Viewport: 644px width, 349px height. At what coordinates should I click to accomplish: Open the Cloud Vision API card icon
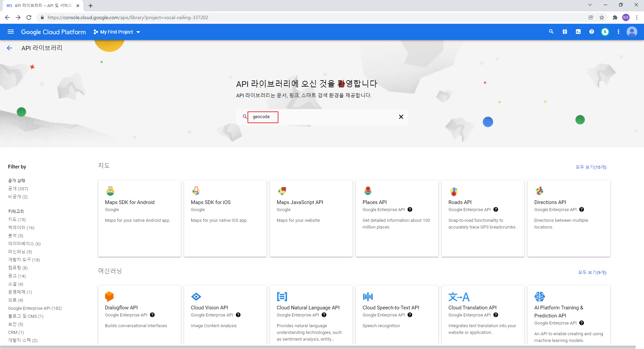[196, 297]
